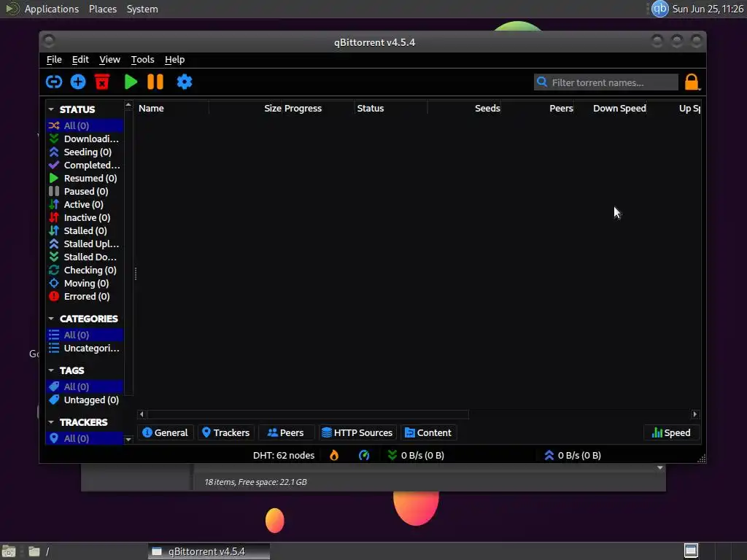
Task: Click the green Resume play icon
Action: pyautogui.click(x=131, y=82)
